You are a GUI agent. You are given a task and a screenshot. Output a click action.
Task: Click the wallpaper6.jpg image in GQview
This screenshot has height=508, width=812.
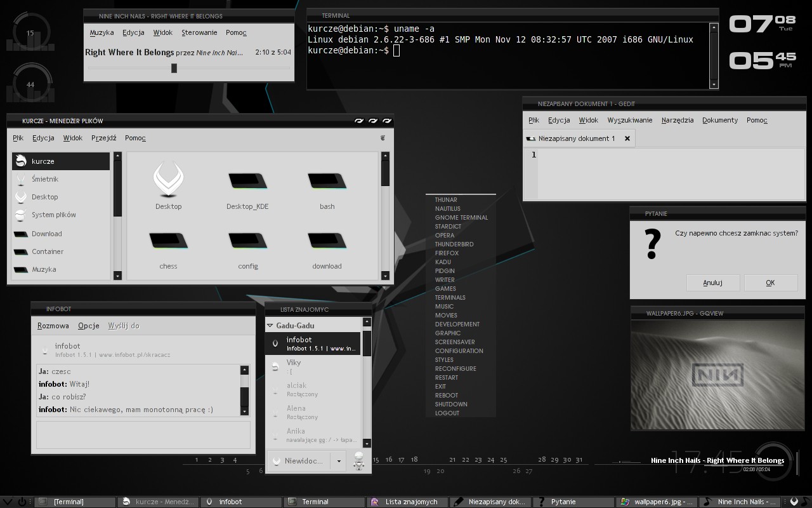pyautogui.click(x=717, y=375)
